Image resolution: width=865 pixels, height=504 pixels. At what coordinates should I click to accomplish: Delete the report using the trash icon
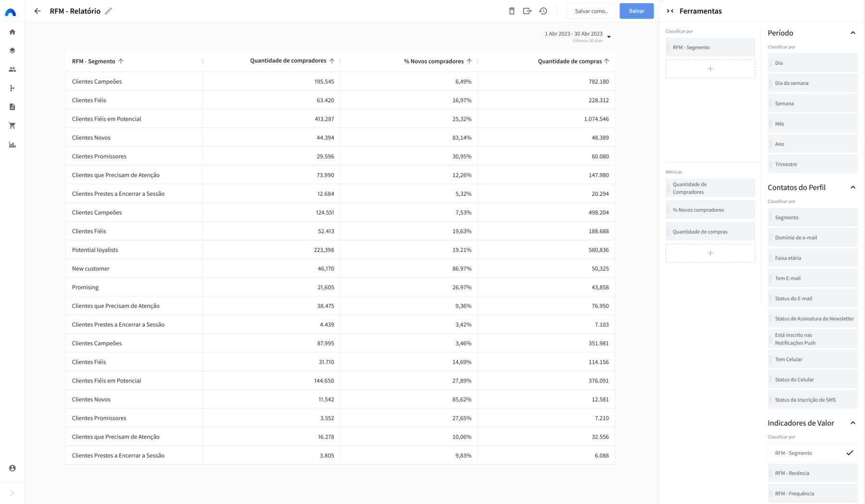pos(511,11)
